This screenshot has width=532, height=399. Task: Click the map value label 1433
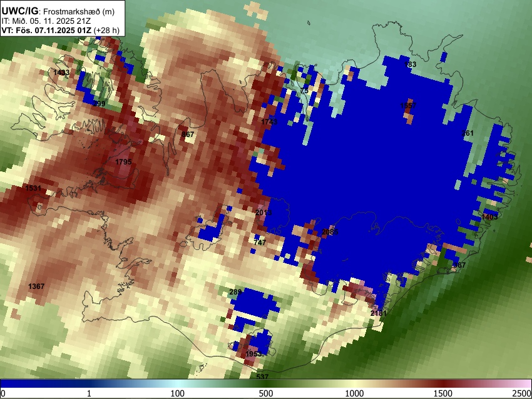[x=61, y=72]
